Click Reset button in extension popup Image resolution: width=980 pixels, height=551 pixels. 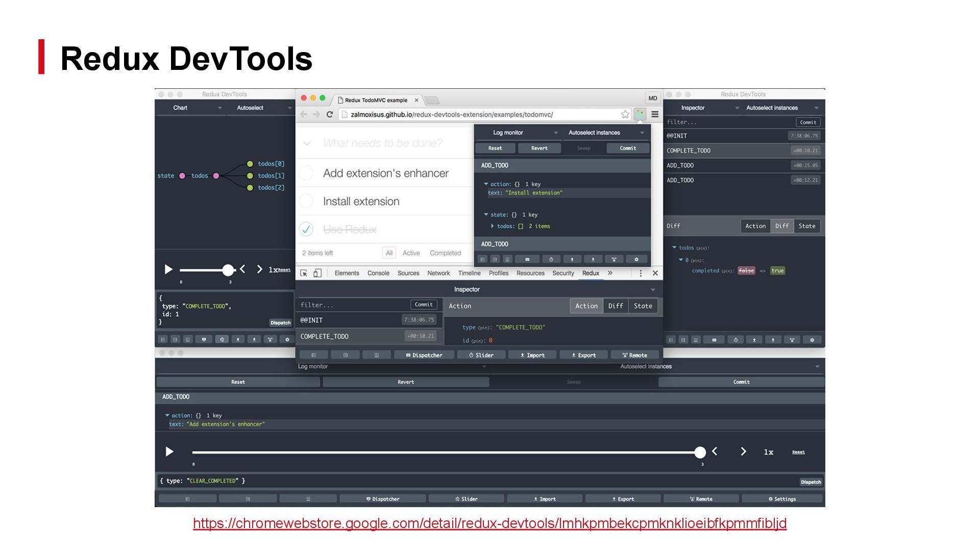[x=495, y=148]
